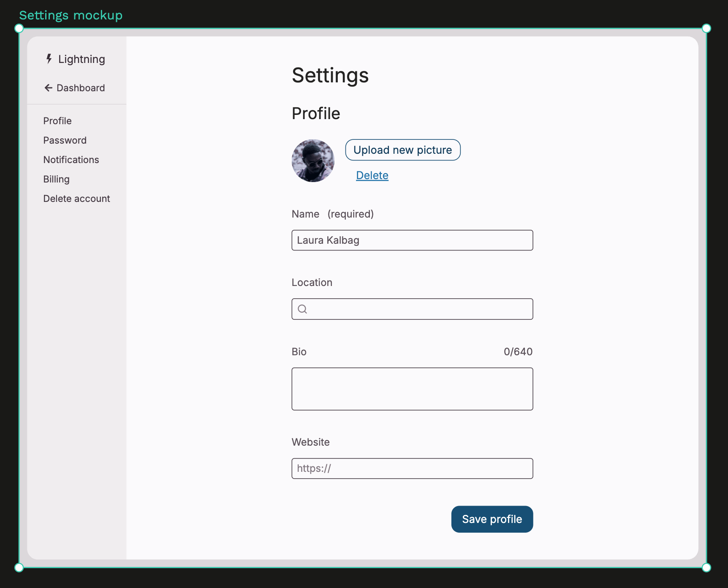
Task: Click the Website field label
Action: pos(311,442)
